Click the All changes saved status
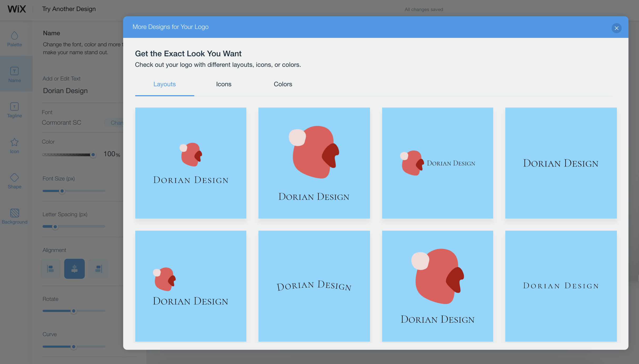The image size is (639, 364). tap(424, 9)
